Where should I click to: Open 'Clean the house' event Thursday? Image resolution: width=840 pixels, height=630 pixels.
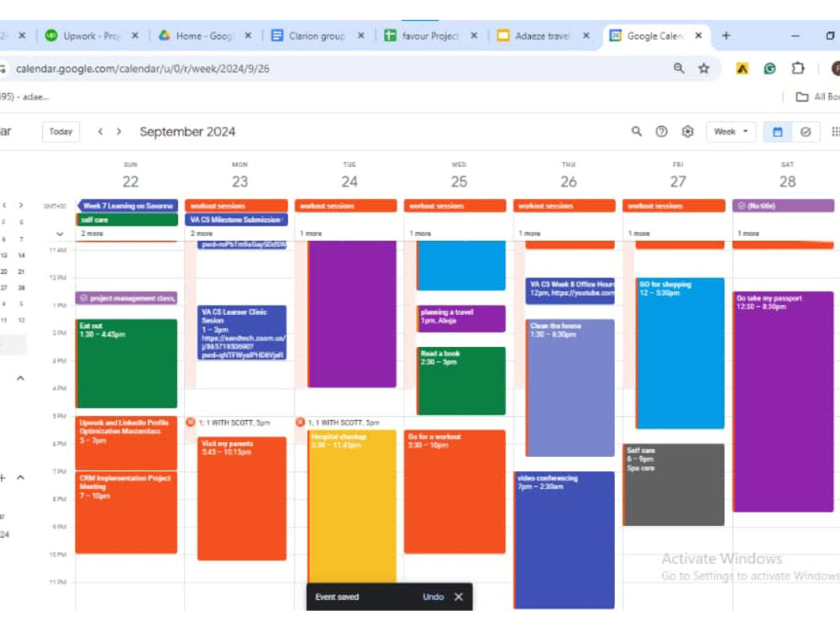point(570,388)
